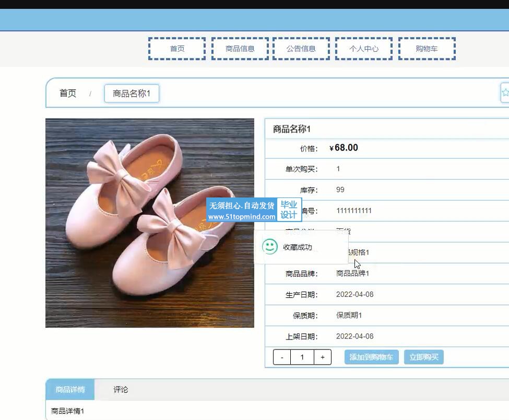Click the ¥68.00 price value
The height and width of the screenshot is (420, 509).
344,148
